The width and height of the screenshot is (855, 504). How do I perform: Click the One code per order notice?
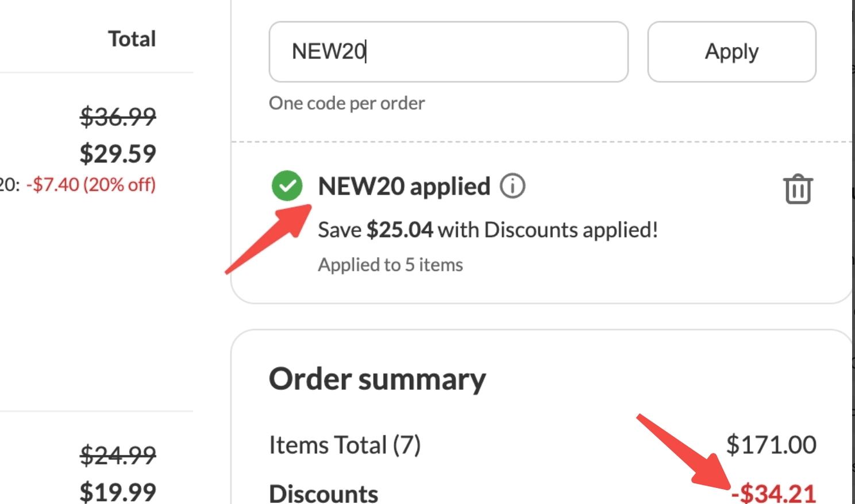(346, 103)
